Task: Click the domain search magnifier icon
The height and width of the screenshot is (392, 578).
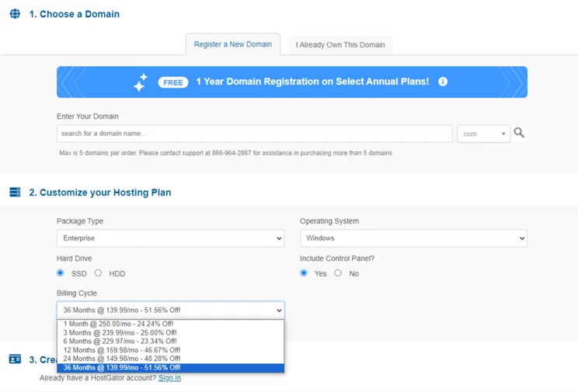Action: click(519, 133)
